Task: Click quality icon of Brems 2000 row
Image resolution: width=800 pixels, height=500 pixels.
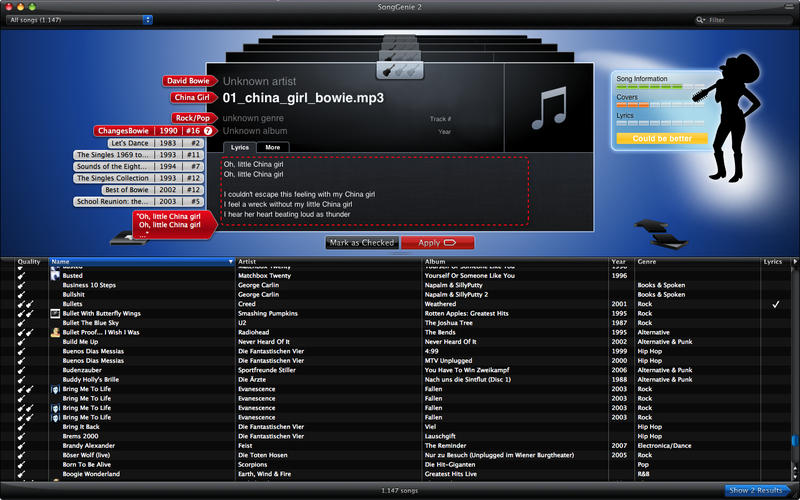Action: pos(21,436)
